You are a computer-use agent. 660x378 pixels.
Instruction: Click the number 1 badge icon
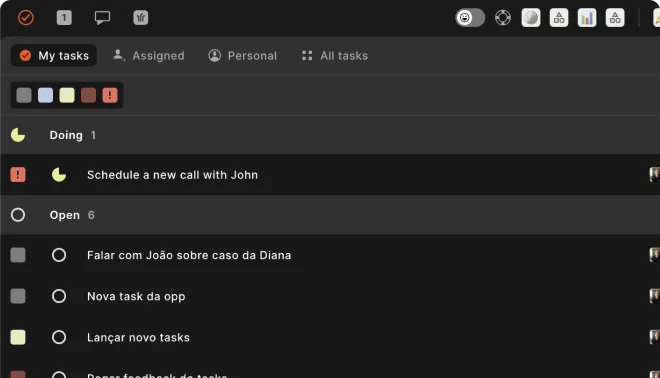coord(64,18)
